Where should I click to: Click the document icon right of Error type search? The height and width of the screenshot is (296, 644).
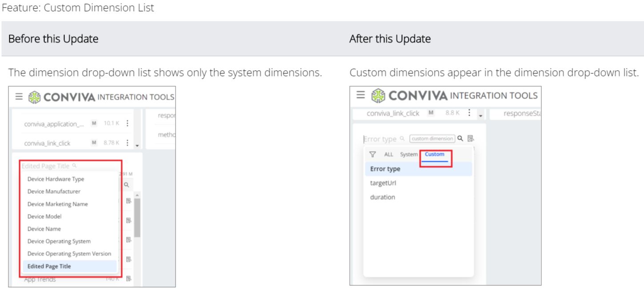click(471, 139)
